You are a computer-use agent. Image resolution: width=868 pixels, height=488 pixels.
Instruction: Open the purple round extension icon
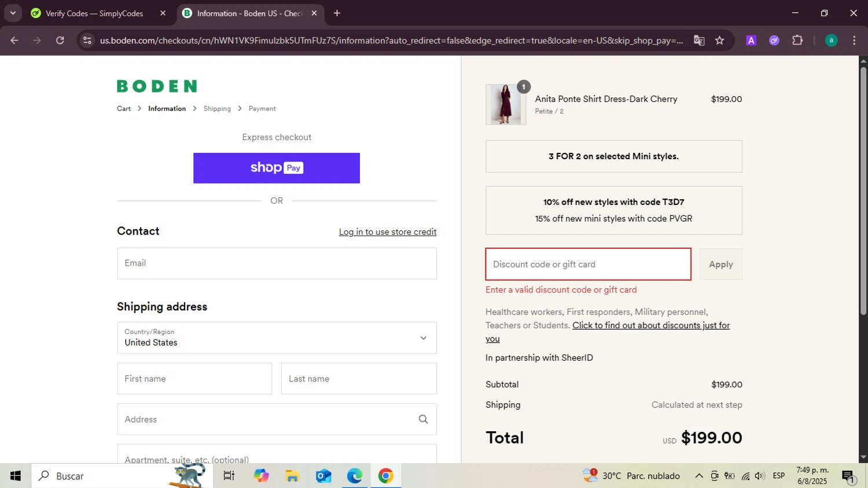(x=774, y=41)
